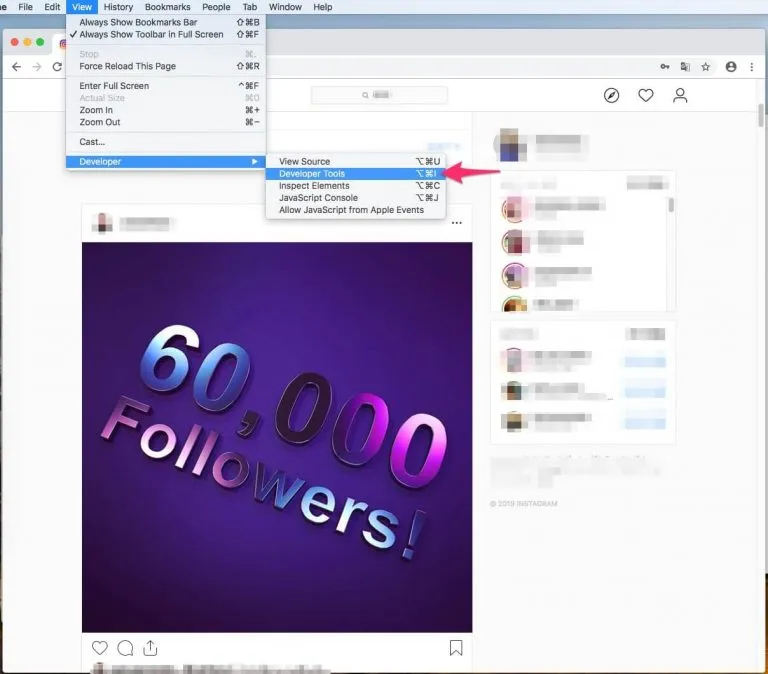Choose Cast... menu entry
This screenshot has width=768, height=674.
(166, 142)
